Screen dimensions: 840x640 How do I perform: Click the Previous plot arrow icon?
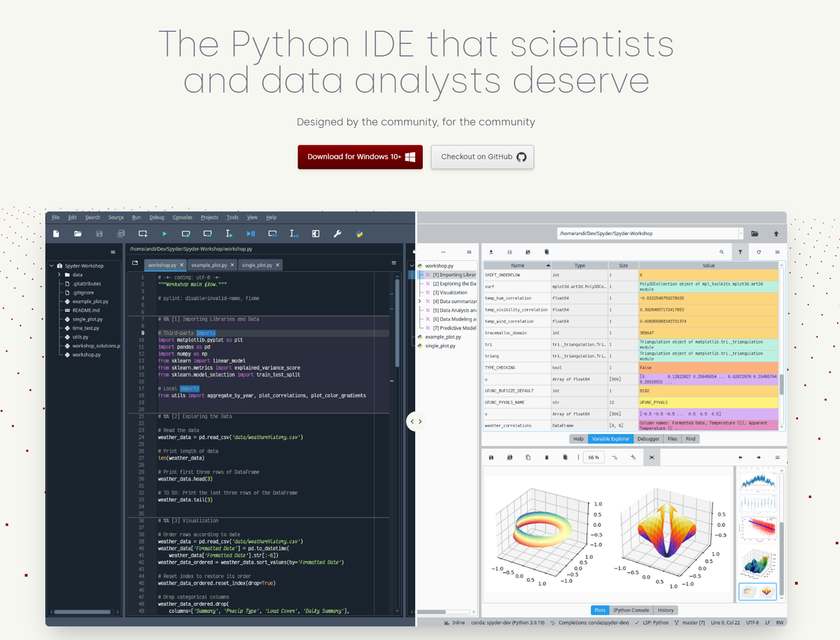pos(740,457)
